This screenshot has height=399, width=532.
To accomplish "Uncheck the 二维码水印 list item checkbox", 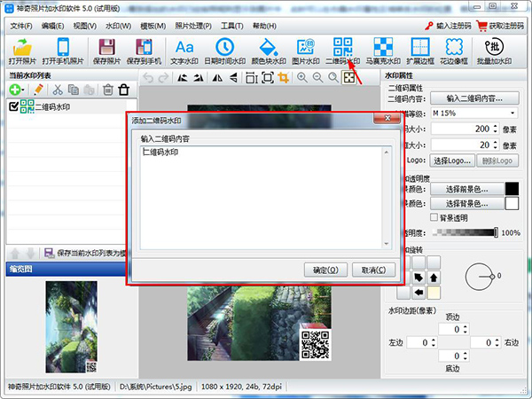I will coord(13,107).
